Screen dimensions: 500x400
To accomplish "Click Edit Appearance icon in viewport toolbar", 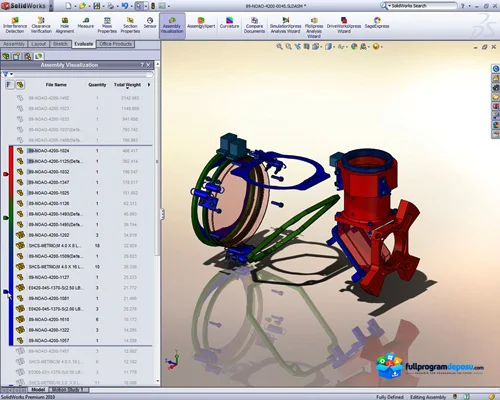I will click(354, 47).
